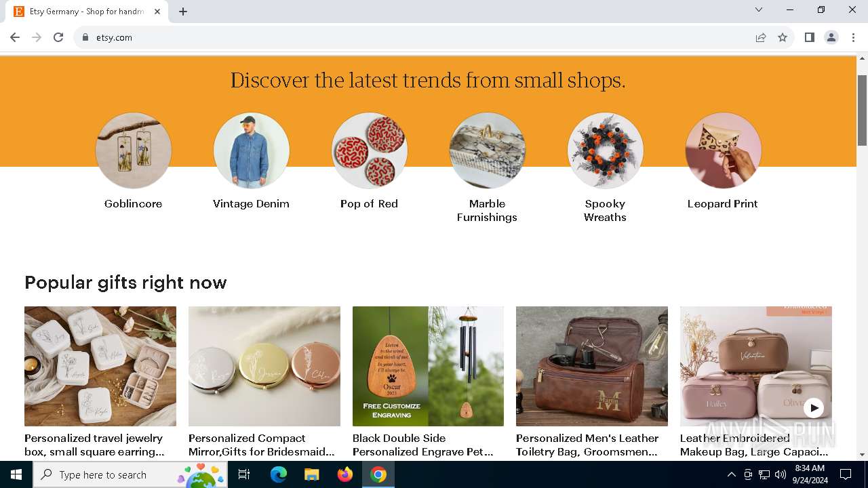Screen dimensions: 868x488
Task: Toggle the volume speaker icon
Action: click(x=781, y=474)
